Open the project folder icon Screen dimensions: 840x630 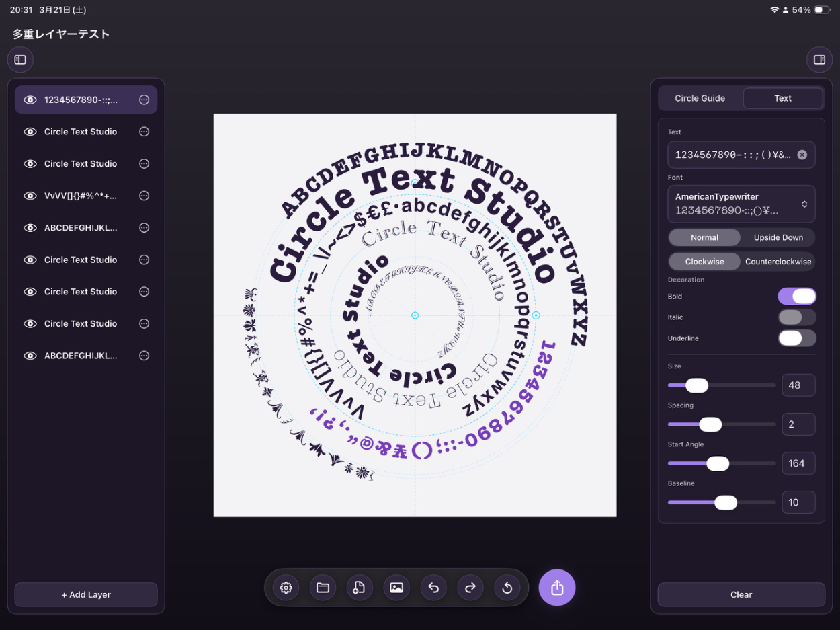pyautogui.click(x=323, y=588)
